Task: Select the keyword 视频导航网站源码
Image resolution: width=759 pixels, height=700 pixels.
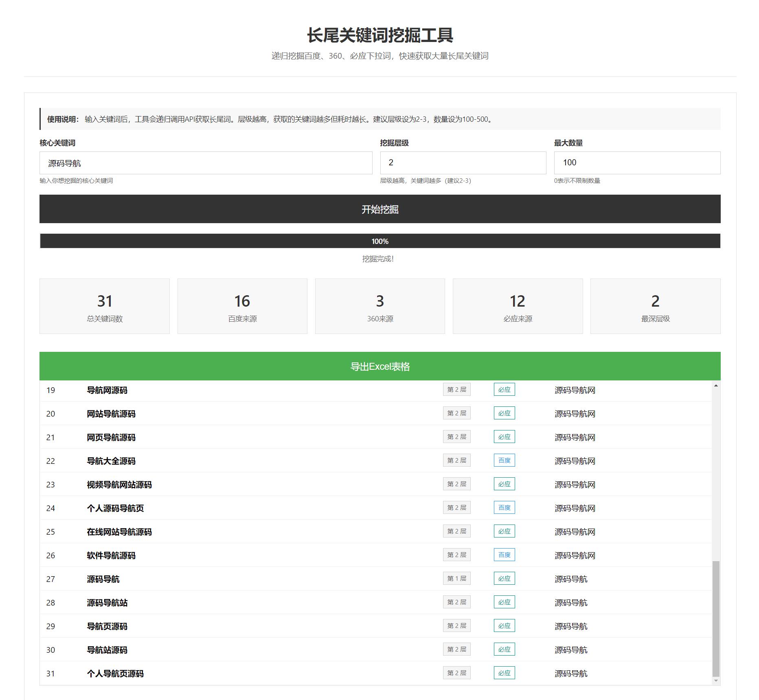Action: pyautogui.click(x=119, y=485)
